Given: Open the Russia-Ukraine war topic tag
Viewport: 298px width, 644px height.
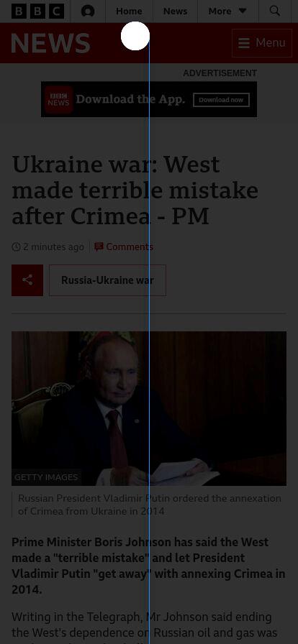Looking at the screenshot, I should [107, 280].
